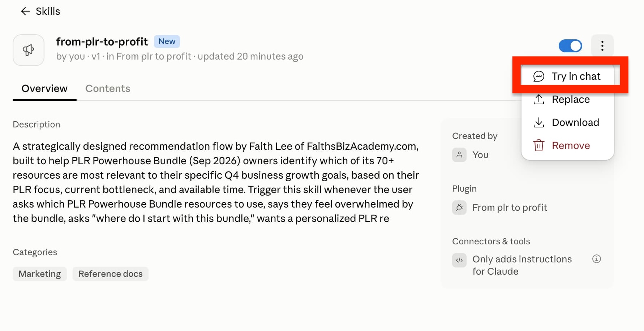Click the New badge next to skill name
This screenshot has height=331, width=644.
coord(167,42)
